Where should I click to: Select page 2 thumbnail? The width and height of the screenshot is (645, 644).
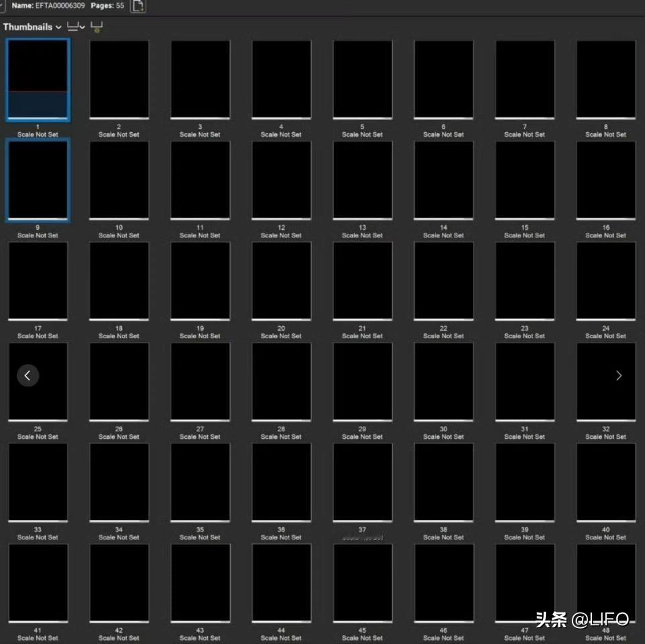119,80
